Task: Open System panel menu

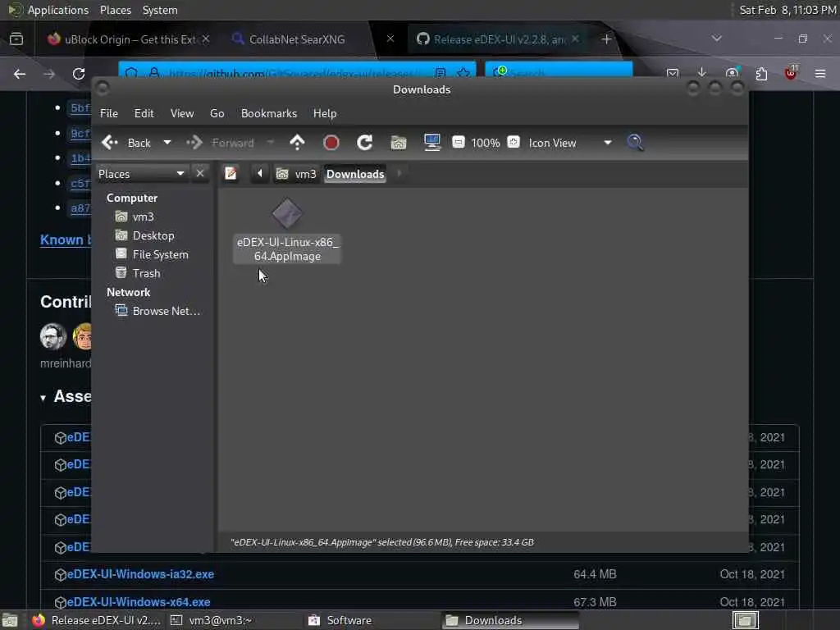Action: 160,10
